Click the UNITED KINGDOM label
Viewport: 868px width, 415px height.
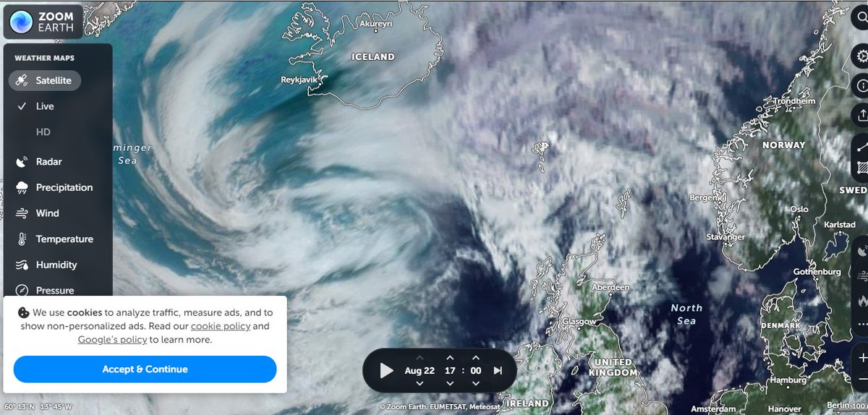(x=615, y=367)
